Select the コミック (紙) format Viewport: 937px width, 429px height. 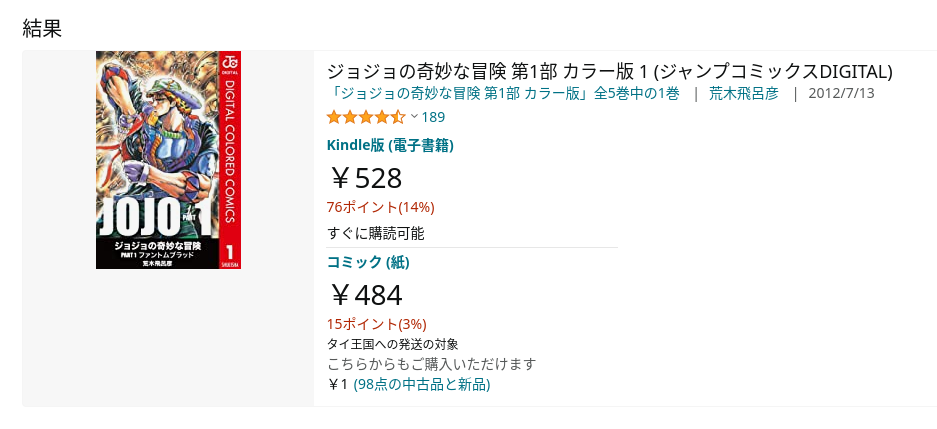point(368,262)
